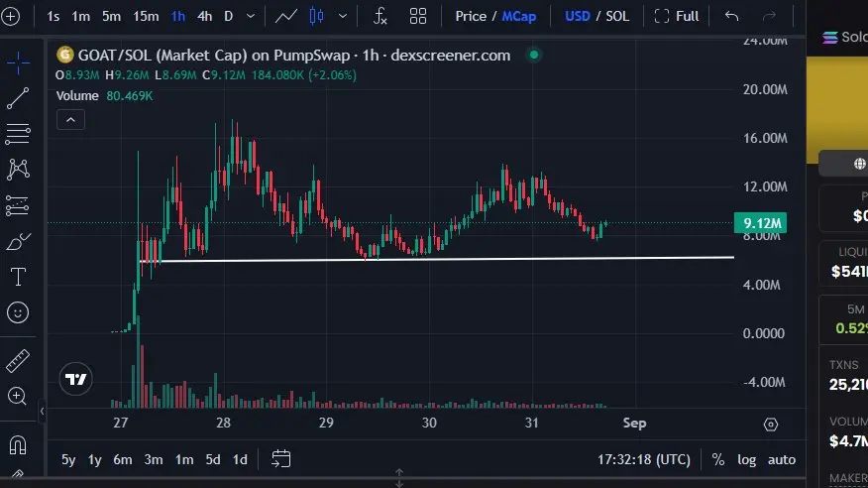Switch to 1s timeframe

(54, 17)
